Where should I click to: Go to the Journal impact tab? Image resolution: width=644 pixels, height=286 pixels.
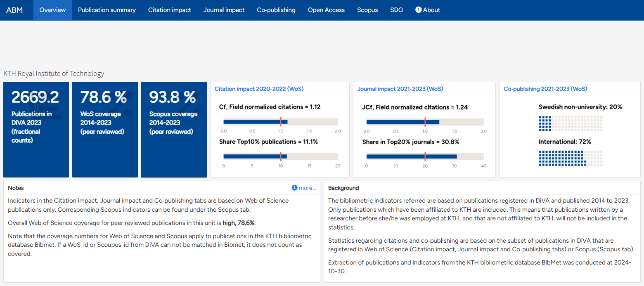point(224,10)
